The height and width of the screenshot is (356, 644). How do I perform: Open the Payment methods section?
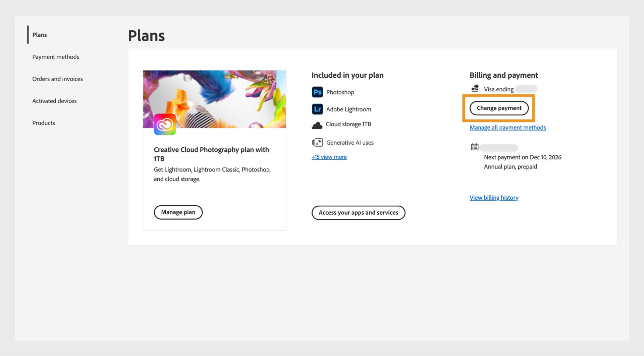tap(55, 57)
